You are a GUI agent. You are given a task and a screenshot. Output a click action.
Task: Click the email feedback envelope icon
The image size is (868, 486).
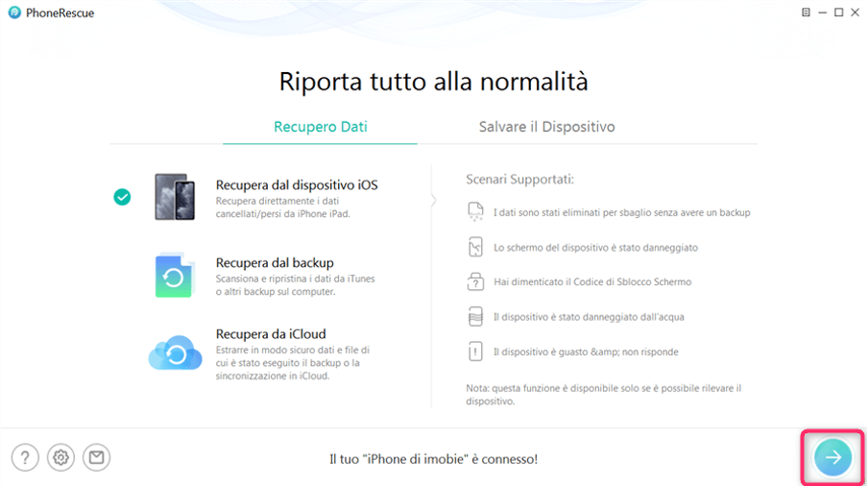(x=96, y=458)
